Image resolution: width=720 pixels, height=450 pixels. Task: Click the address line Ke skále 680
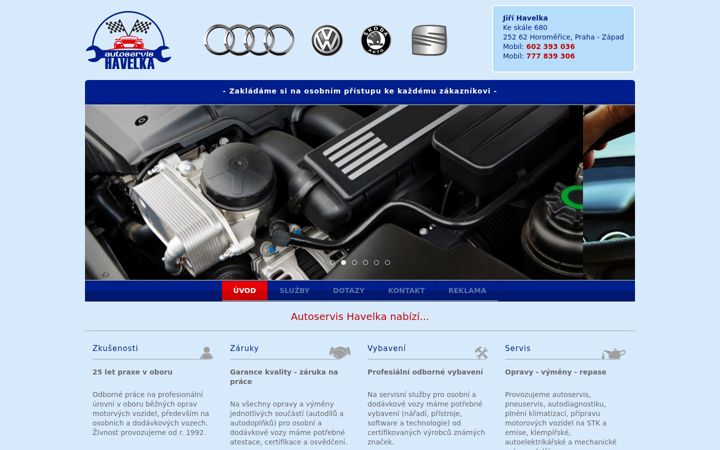[525, 28]
